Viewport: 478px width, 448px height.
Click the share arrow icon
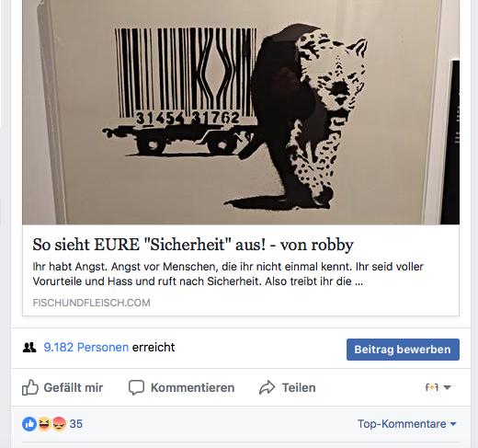267,387
